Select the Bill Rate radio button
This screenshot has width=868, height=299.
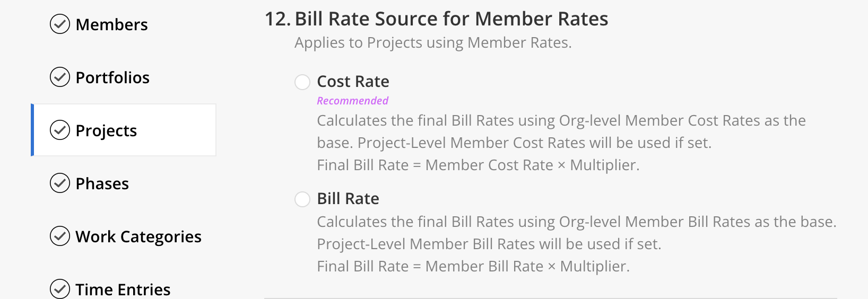(302, 199)
